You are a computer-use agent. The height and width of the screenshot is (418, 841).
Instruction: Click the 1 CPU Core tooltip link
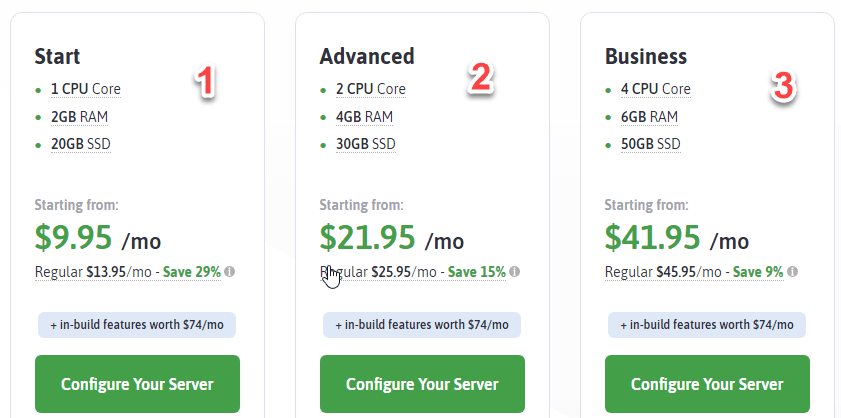click(86, 89)
